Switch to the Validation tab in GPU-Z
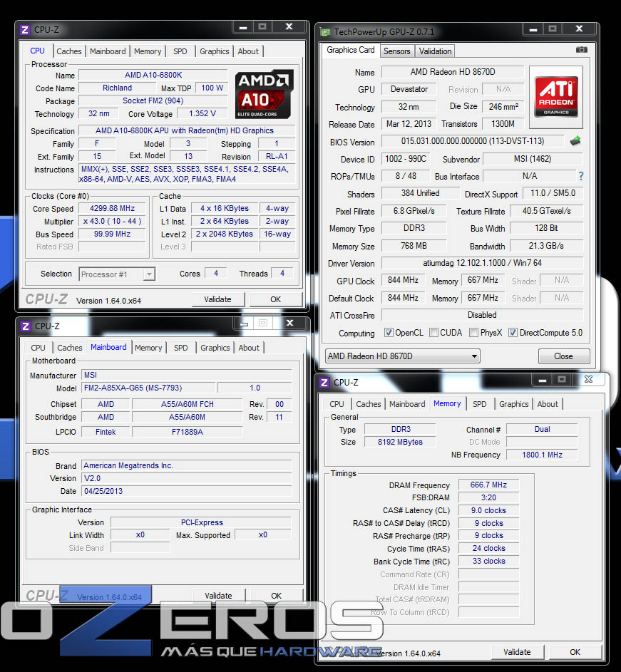Viewport: 621px width, 672px height. pyautogui.click(x=435, y=51)
